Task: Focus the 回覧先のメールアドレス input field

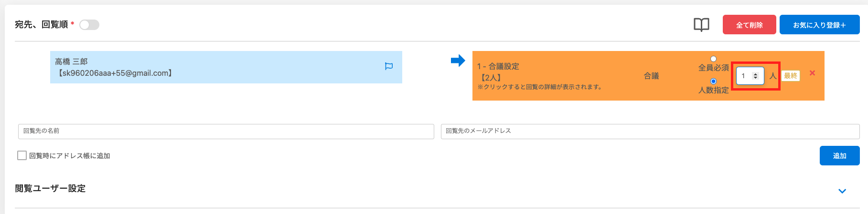Action: (650, 132)
